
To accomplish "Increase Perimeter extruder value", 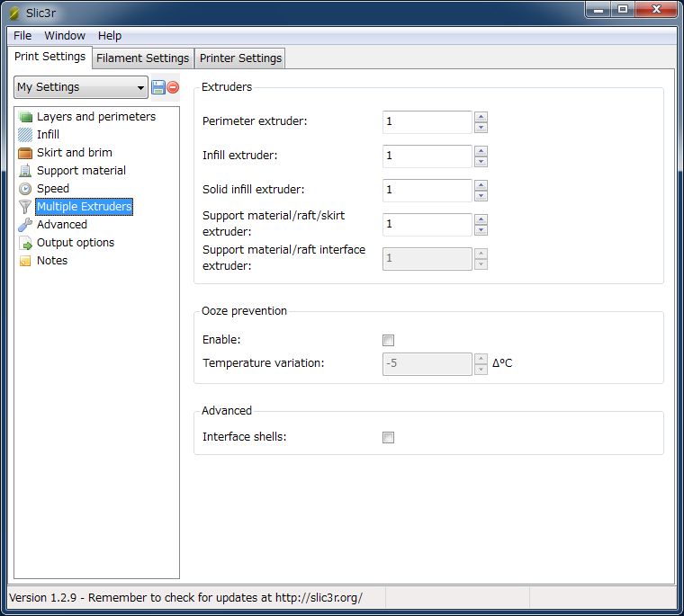I will (x=481, y=117).
